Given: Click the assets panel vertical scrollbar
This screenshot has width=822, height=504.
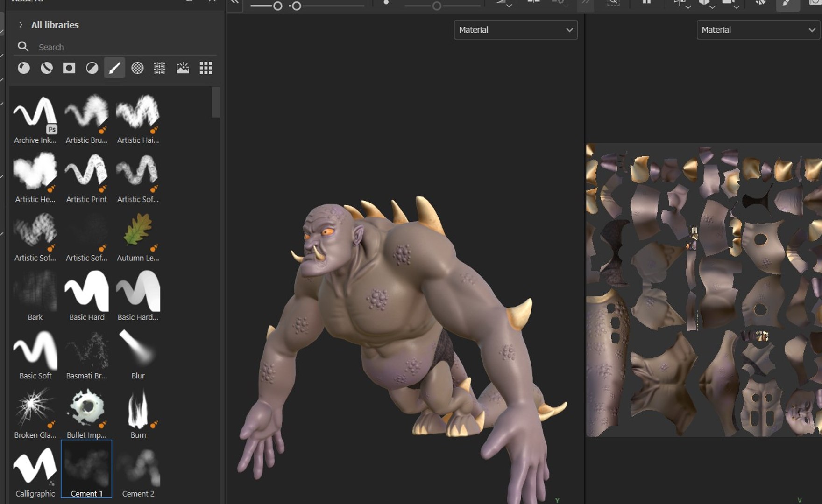Looking at the screenshot, I should tap(215, 102).
